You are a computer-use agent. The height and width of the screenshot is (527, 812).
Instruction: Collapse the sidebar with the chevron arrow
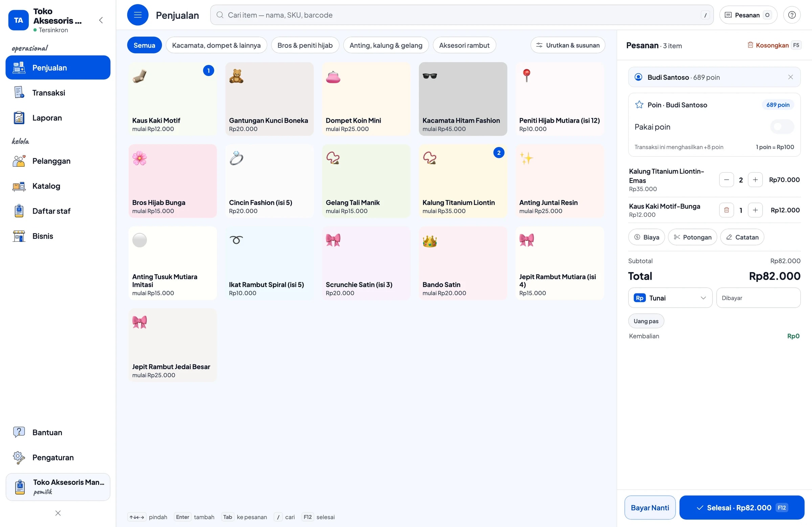click(x=101, y=20)
